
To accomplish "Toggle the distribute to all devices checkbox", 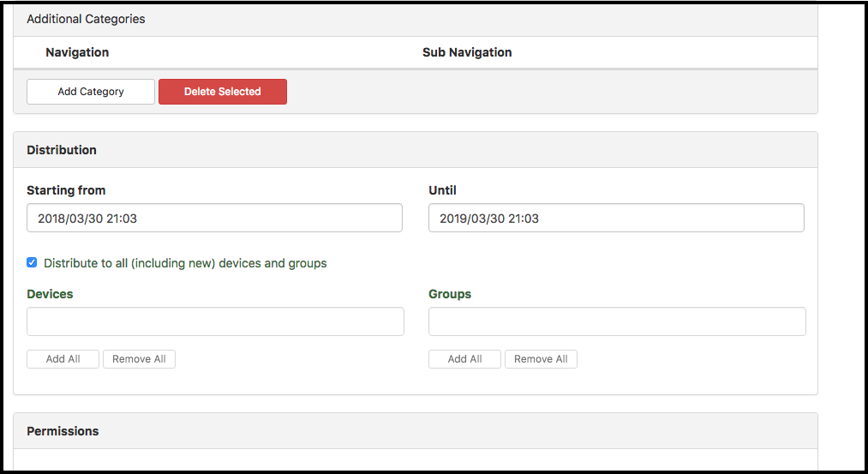I will [32, 263].
